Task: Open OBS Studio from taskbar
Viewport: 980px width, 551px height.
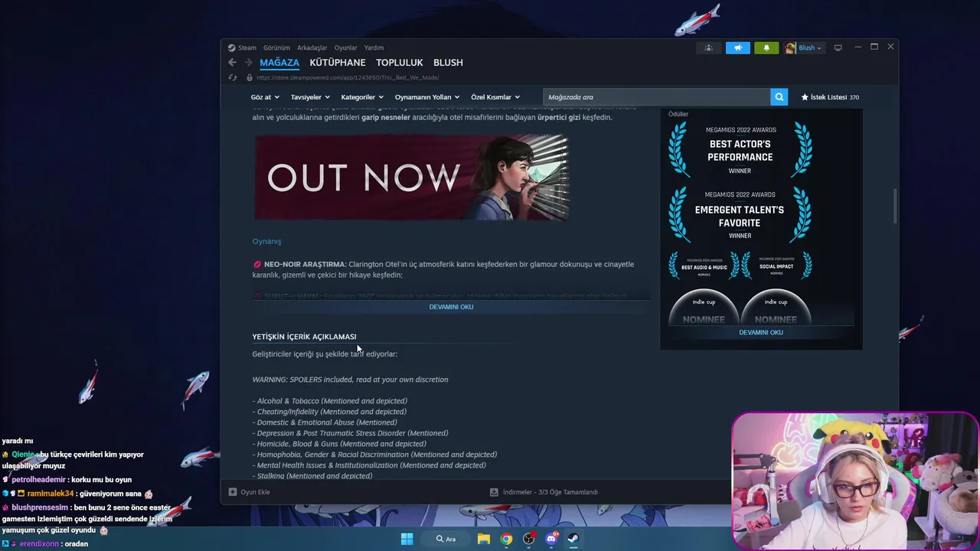Action: 528,539
